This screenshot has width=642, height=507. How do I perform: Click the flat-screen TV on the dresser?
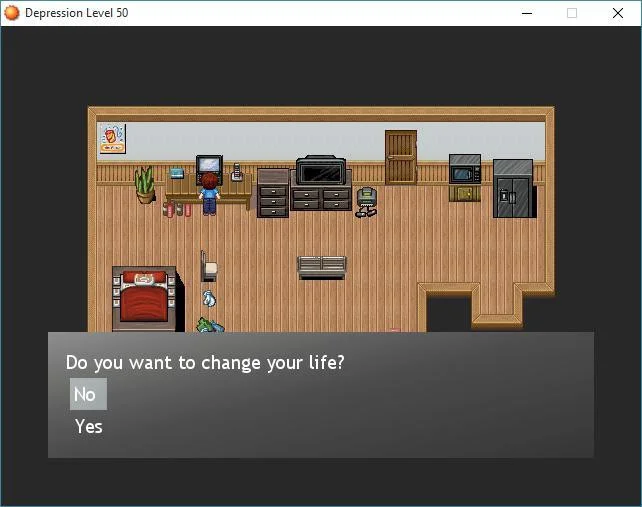tap(321, 170)
